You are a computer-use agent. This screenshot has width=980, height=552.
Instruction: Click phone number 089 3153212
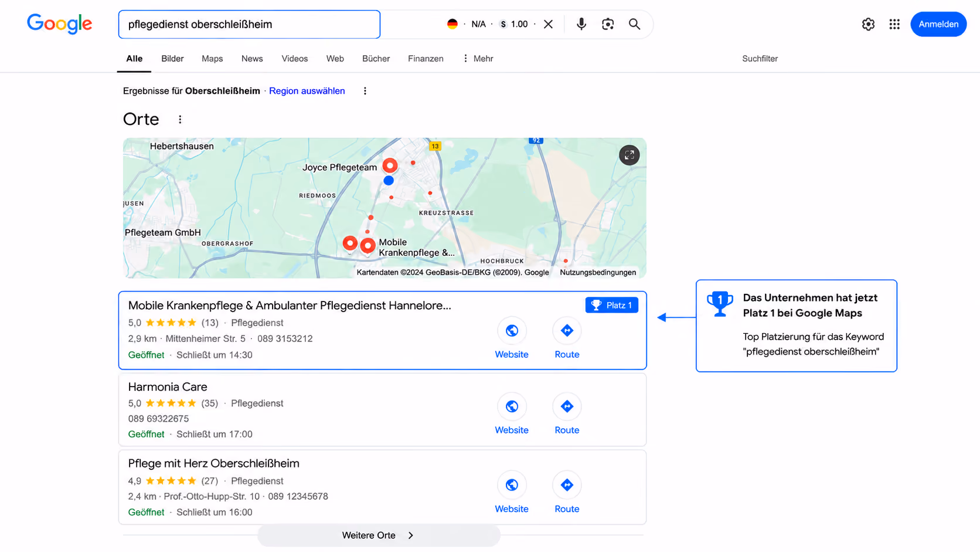[x=285, y=338]
